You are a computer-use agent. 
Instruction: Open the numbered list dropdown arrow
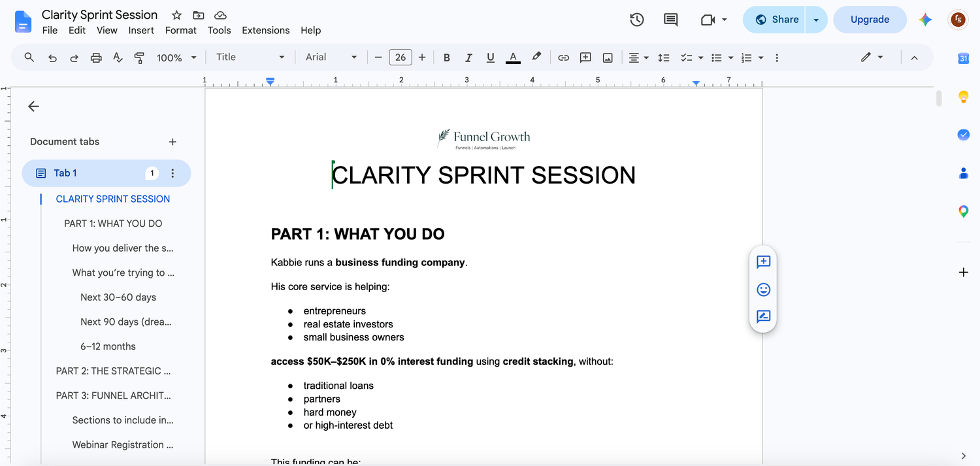760,58
